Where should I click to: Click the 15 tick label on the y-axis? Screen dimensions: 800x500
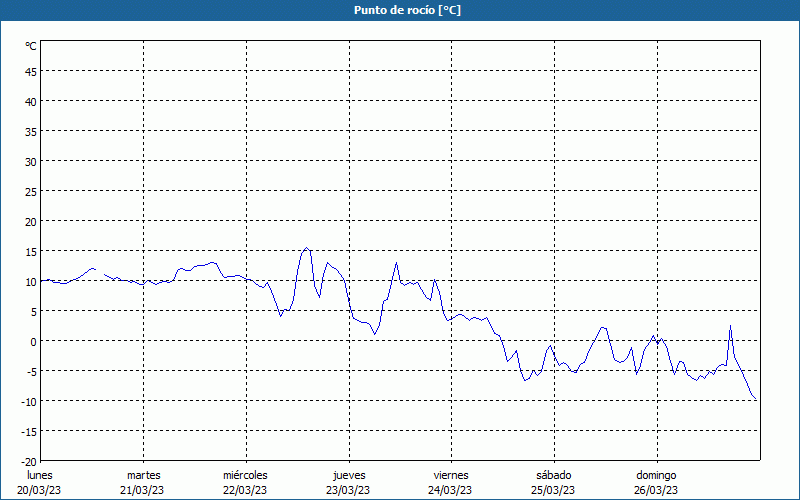coord(31,251)
